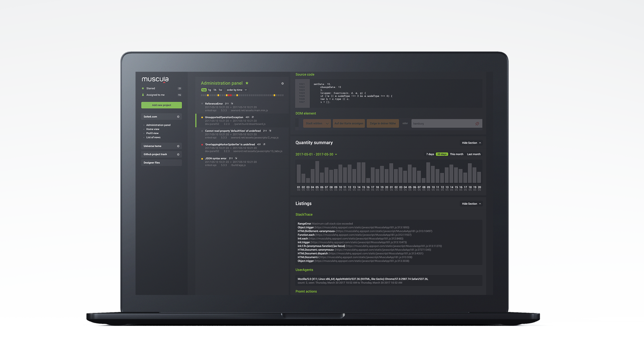Click the DOM element heading

[x=306, y=114]
